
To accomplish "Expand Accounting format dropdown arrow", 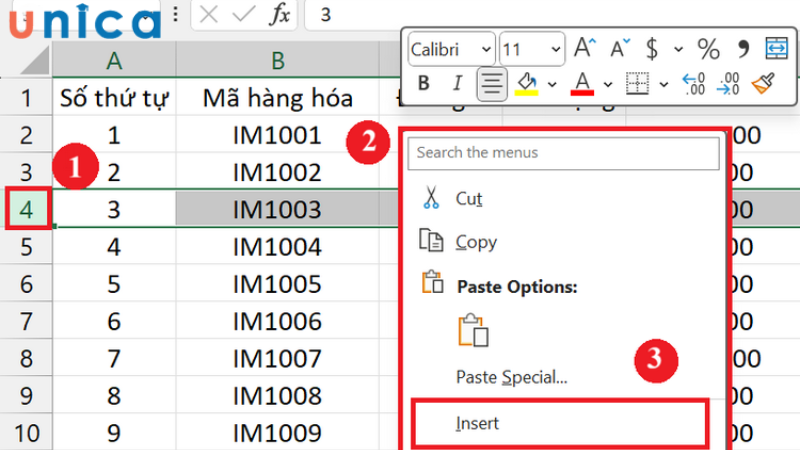I will [678, 49].
